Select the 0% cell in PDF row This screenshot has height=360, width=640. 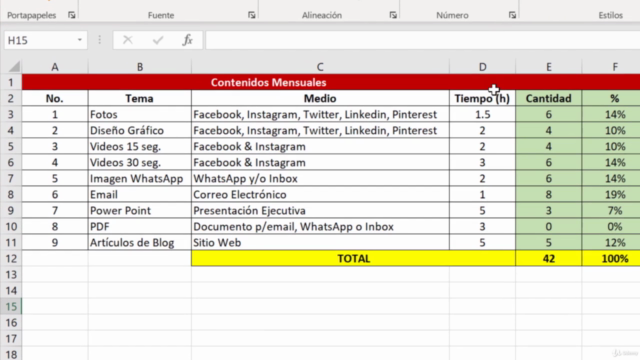point(611,227)
